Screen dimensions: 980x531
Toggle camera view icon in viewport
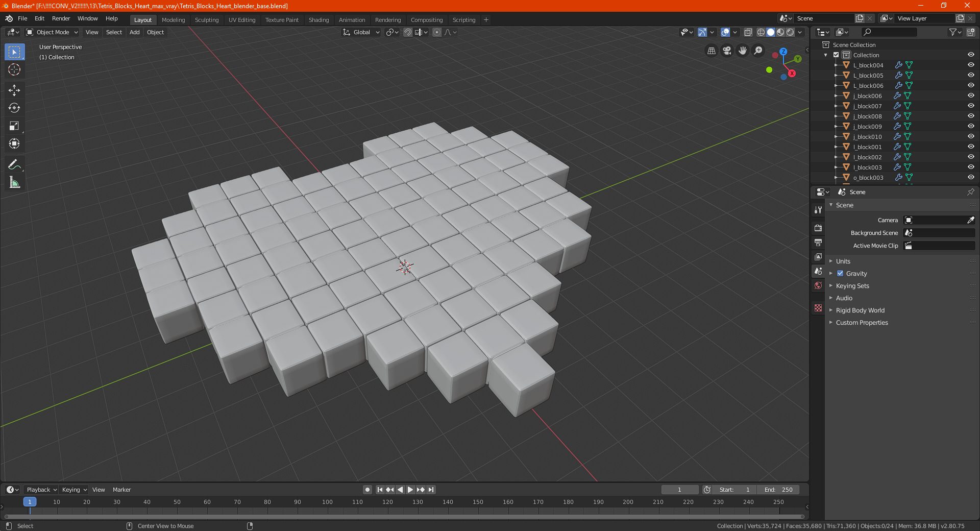(727, 51)
